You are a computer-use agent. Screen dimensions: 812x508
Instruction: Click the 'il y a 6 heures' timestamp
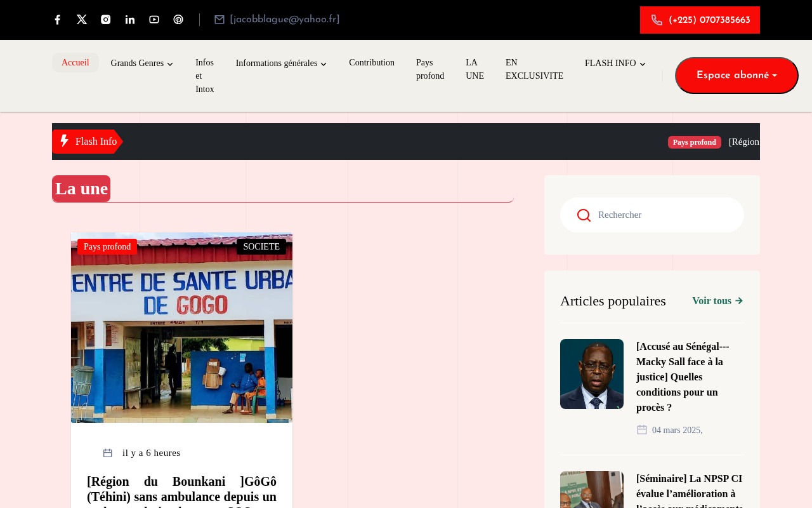point(152,453)
